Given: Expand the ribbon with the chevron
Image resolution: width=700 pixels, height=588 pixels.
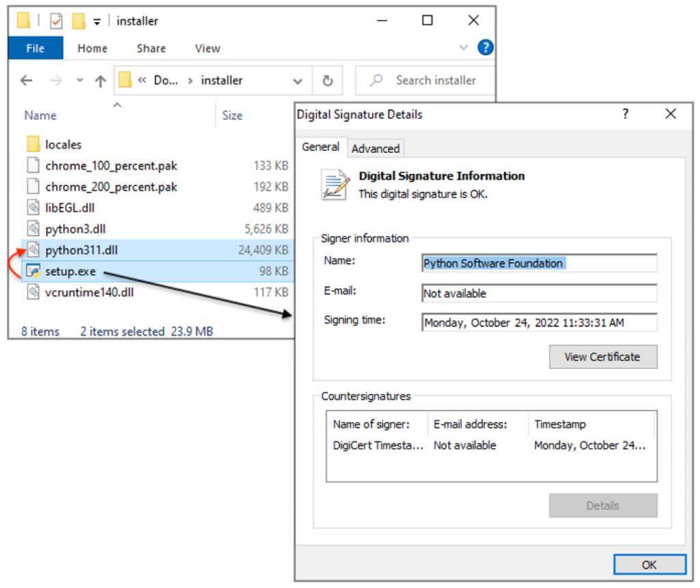Looking at the screenshot, I should [463, 47].
